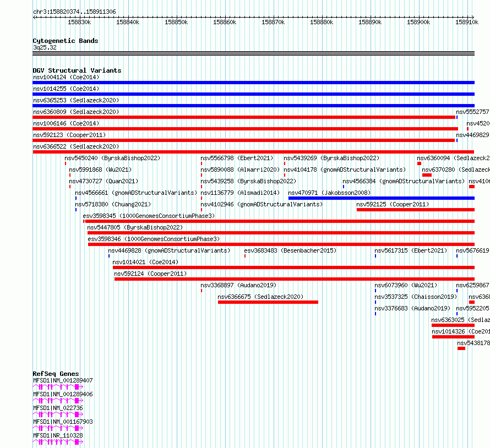Select the blue bar for nsv1014255
The image size is (490, 448).
[253, 94]
